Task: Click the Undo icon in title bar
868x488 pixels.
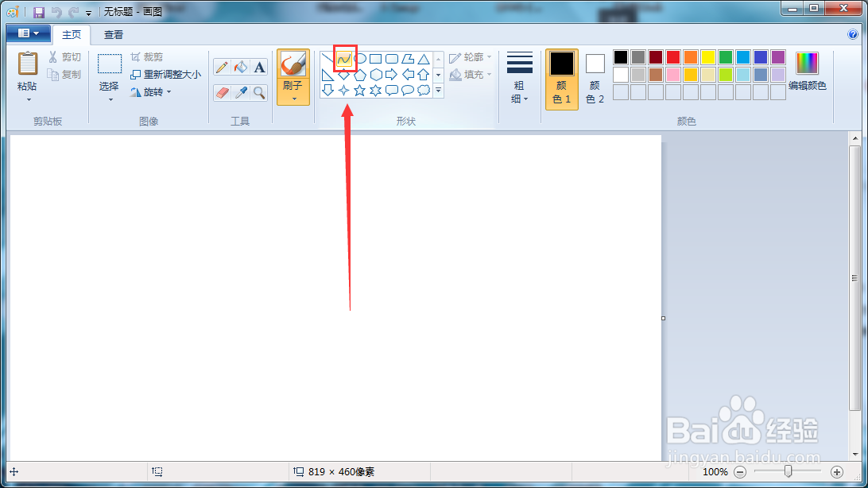Action: tap(56, 12)
